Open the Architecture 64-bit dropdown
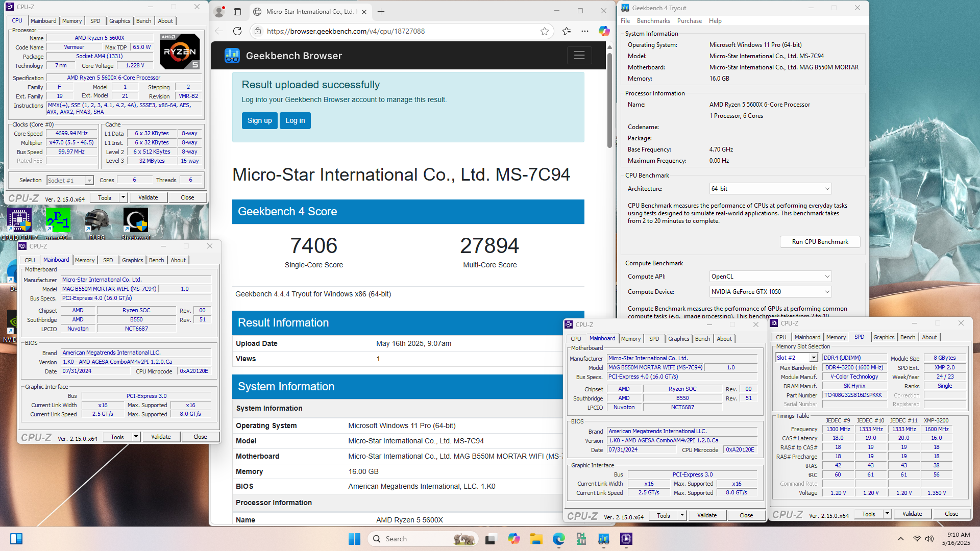Screen dimensions: 980x551 pyautogui.click(x=770, y=189)
